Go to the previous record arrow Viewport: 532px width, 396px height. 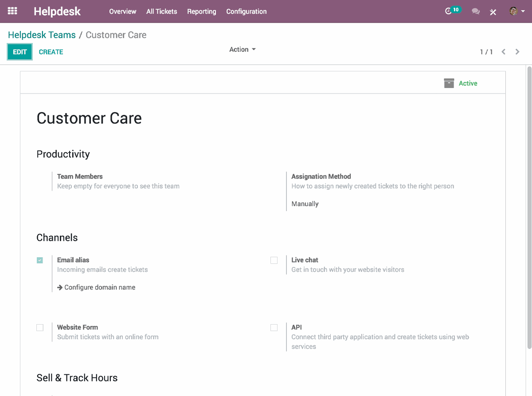point(504,52)
